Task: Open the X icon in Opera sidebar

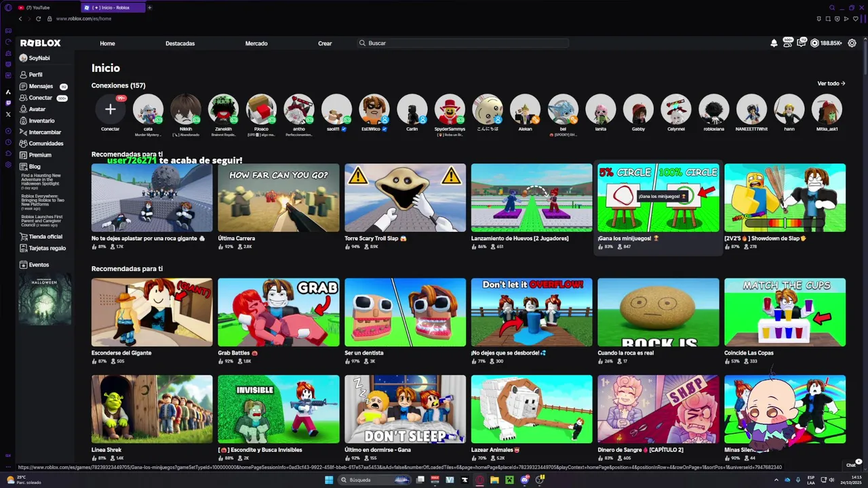Action: click(x=8, y=115)
